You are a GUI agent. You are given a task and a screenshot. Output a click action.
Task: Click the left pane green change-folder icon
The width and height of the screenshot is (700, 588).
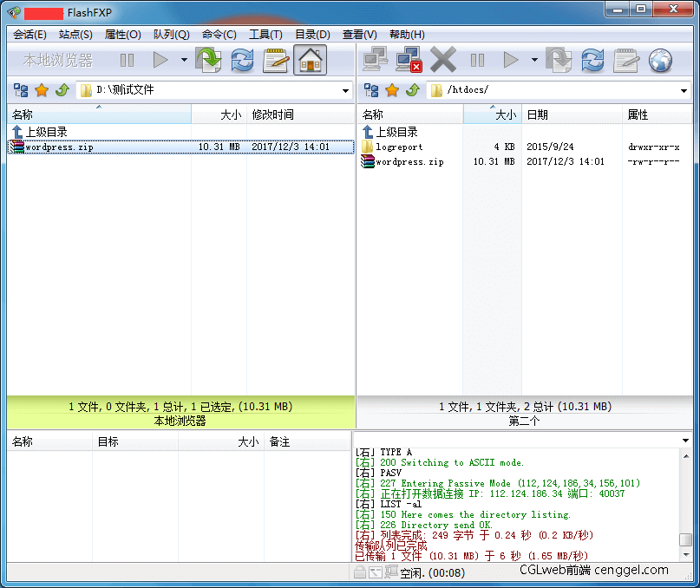click(x=208, y=60)
